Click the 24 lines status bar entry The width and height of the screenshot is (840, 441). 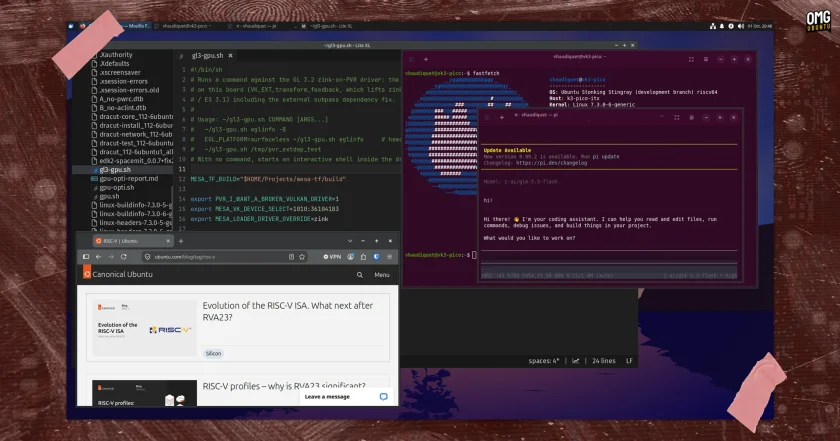(x=604, y=361)
